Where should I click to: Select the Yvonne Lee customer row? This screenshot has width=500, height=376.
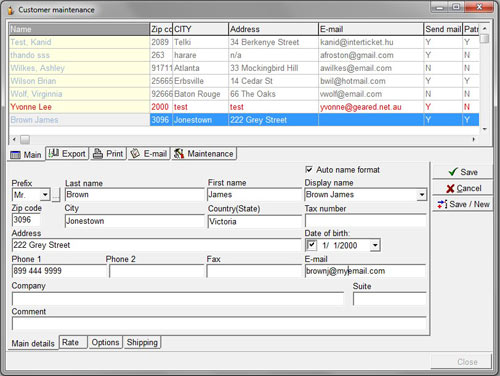(244, 107)
